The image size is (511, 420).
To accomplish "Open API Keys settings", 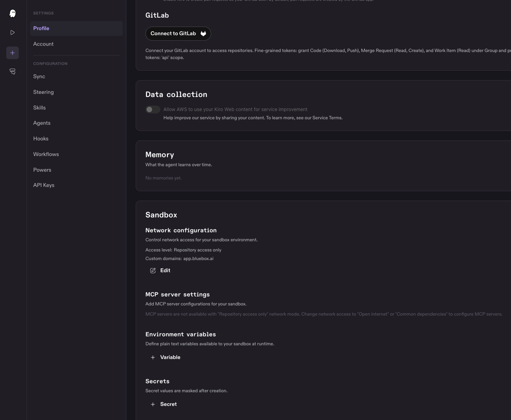I will tap(76, 185).
